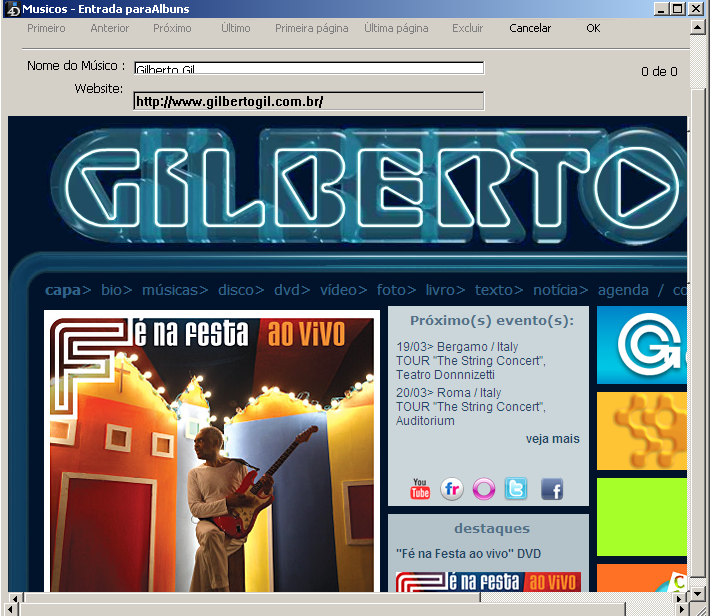Open the Facebook social icon

pos(552,489)
